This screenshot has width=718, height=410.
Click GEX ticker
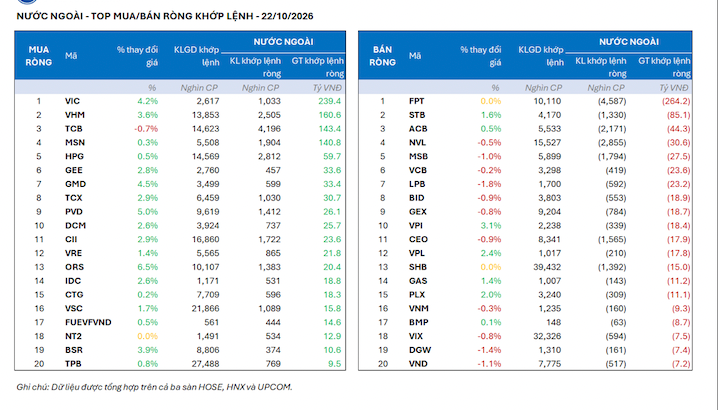point(418,212)
